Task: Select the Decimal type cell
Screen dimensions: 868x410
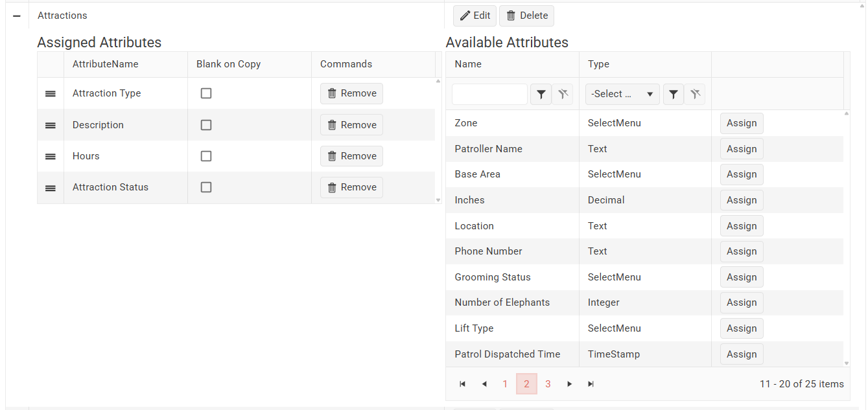Action: 645,200
